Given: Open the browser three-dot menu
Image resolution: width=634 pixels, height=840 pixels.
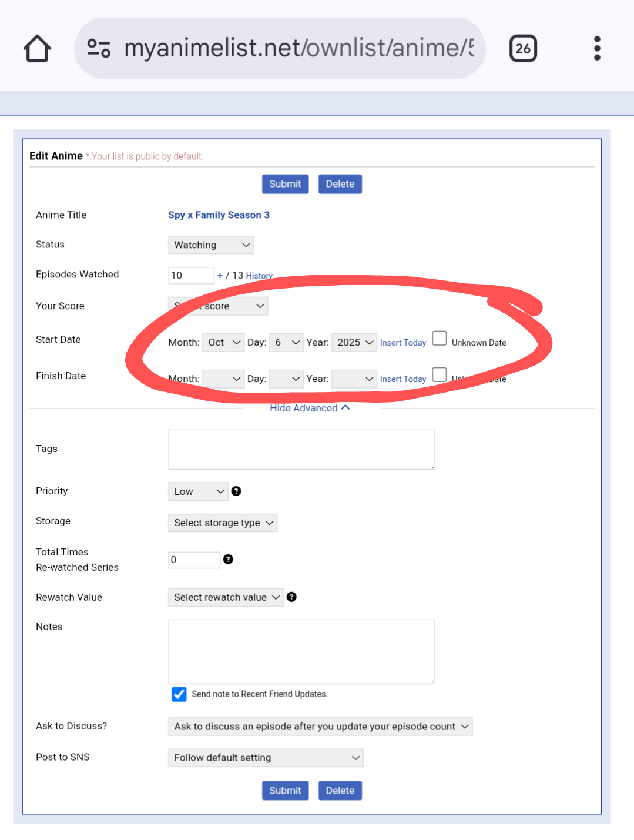Looking at the screenshot, I should click(596, 48).
